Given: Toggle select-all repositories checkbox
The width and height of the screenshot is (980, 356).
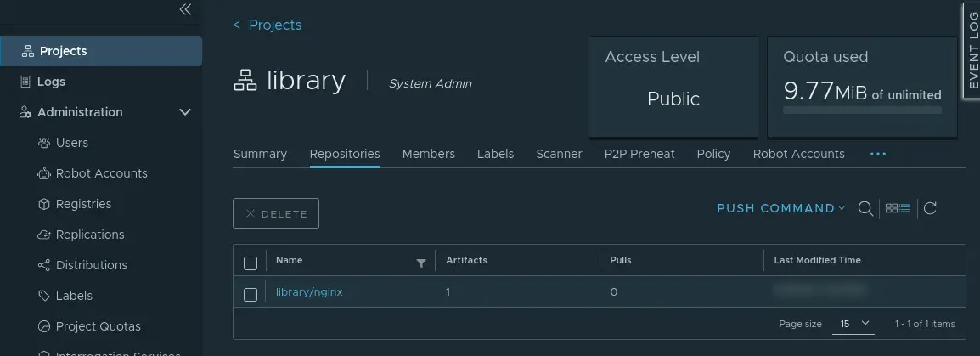Looking at the screenshot, I should [x=250, y=263].
